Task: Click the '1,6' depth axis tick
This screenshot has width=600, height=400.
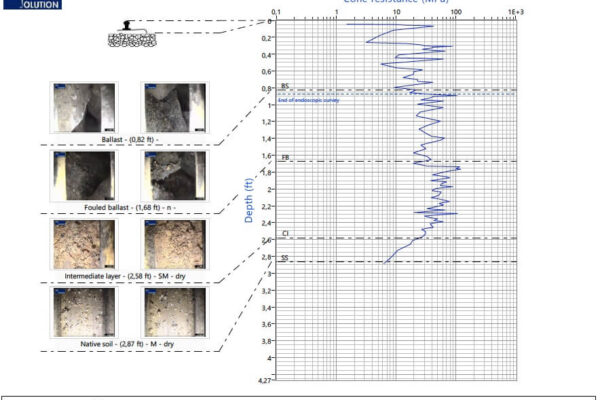Action: click(x=267, y=155)
